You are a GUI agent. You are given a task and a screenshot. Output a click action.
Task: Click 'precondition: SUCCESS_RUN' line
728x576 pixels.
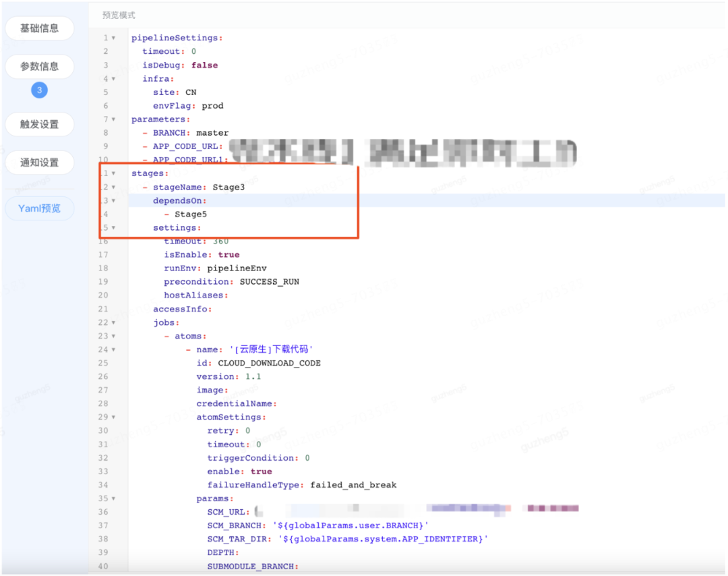[231, 282]
